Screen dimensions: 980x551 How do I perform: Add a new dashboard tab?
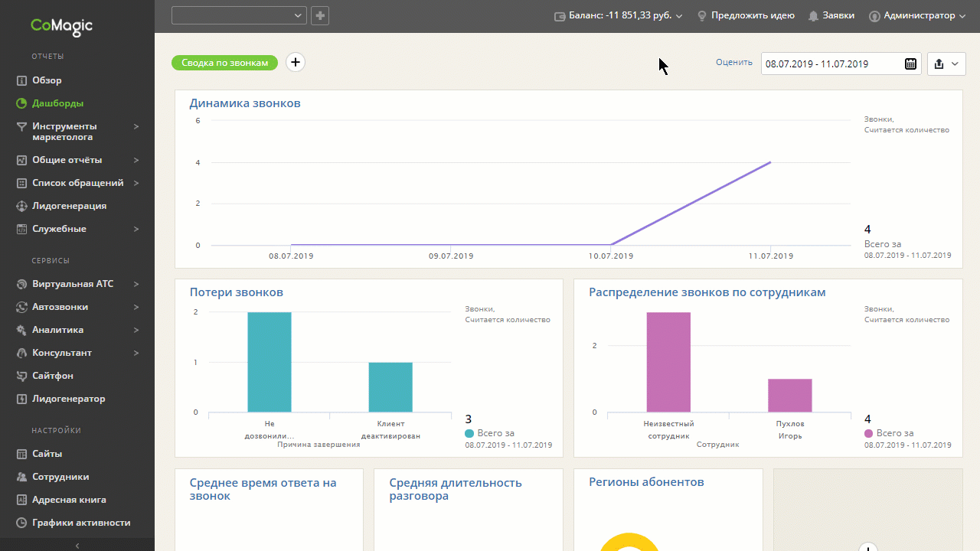point(296,63)
